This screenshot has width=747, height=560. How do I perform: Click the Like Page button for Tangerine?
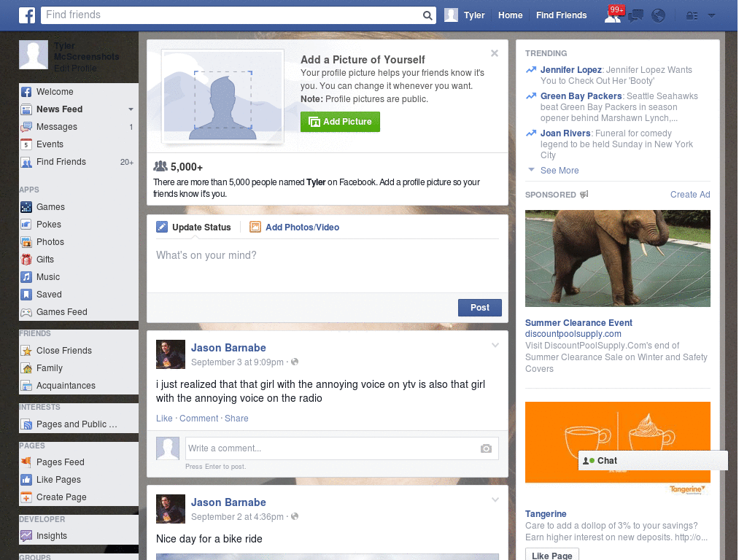tap(552, 555)
